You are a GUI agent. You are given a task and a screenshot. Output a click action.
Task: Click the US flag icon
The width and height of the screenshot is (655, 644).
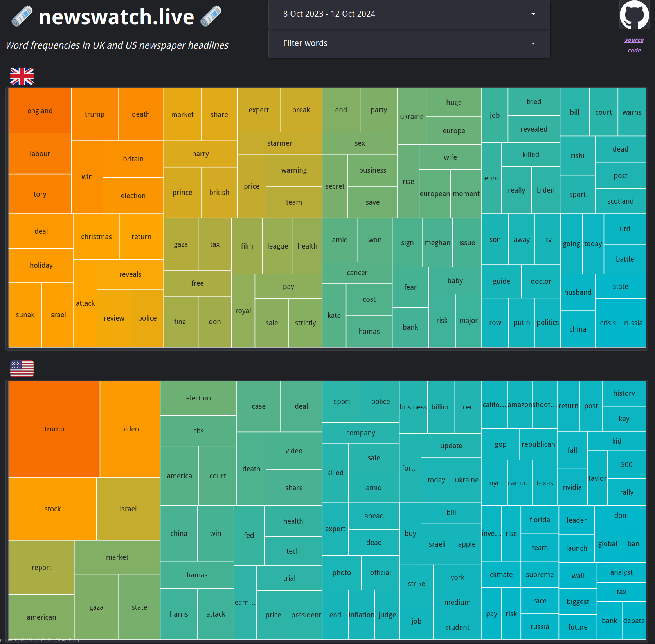[x=22, y=368]
